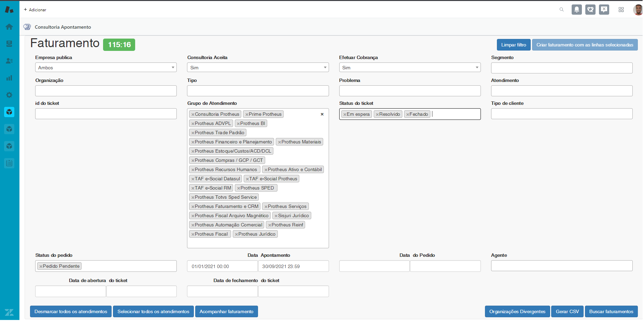Open the Reporting bar chart icon
644x321 pixels.
point(9,78)
